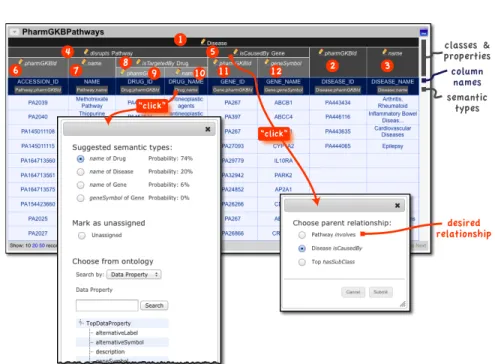This screenshot has height=364, width=495.
Task: Click the pencil icon for name above NAME column
Action: pyautogui.click(x=84, y=62)
